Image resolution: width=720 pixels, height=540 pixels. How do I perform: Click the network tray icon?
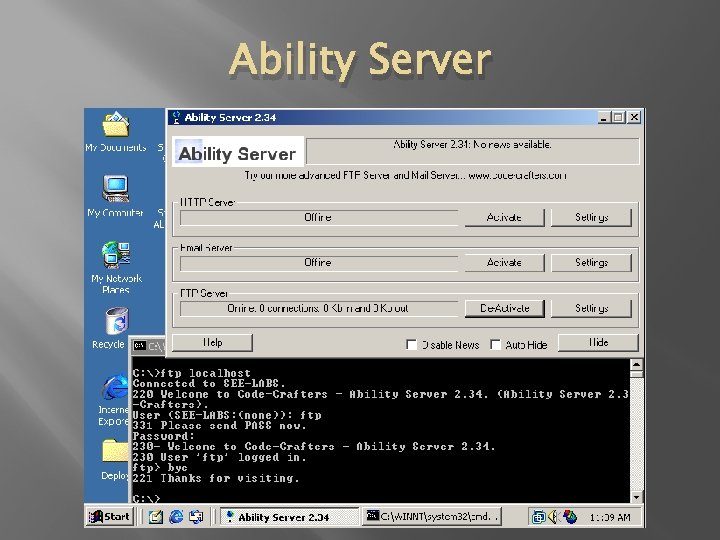click(x=538, y=518)
